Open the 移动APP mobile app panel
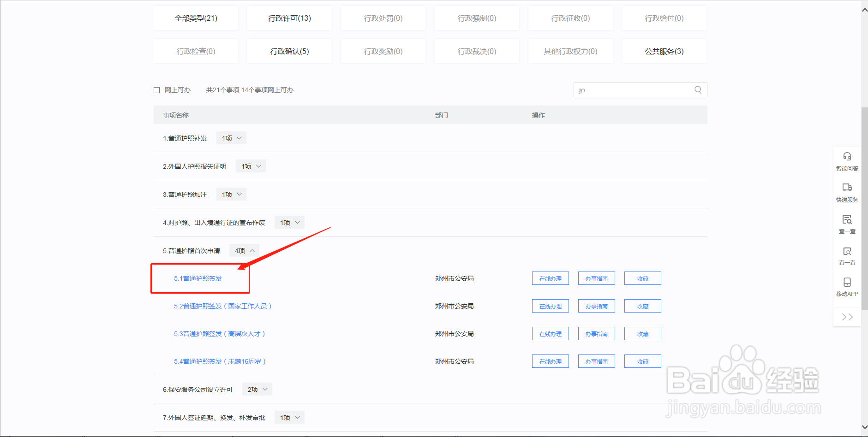This screenshot has height=437, width=868. coord(847,287)
